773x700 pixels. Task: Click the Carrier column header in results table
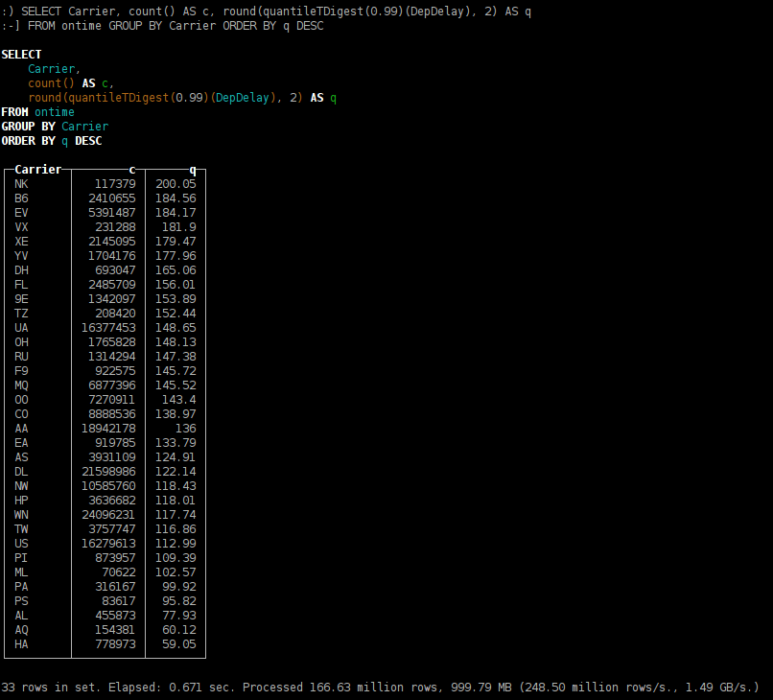(x=37, y=170)
